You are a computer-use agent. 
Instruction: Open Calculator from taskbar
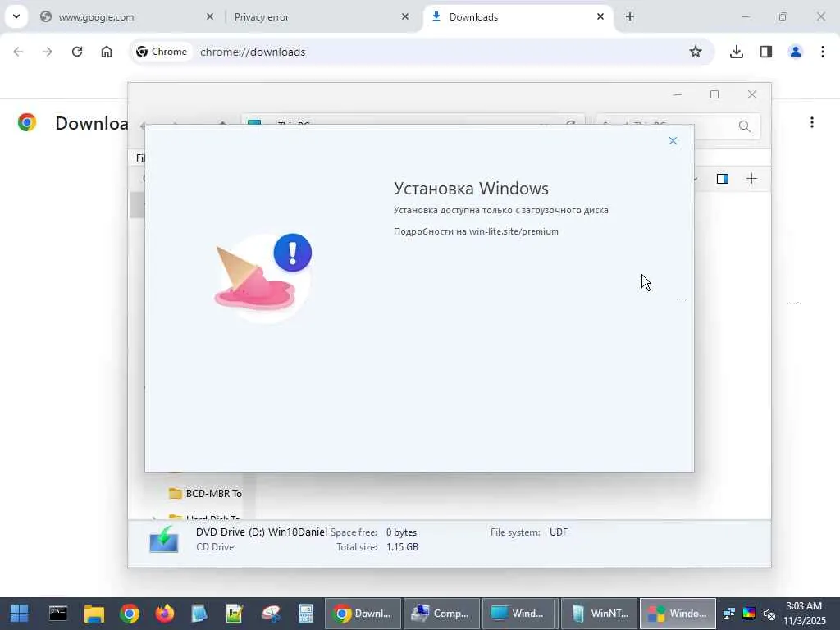(x=306, y=614)
